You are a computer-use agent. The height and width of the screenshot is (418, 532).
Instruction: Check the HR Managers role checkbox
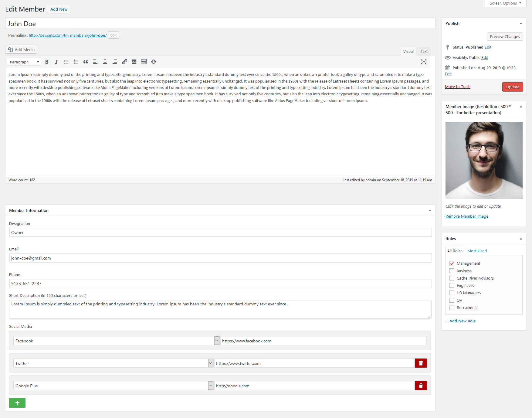452,293
